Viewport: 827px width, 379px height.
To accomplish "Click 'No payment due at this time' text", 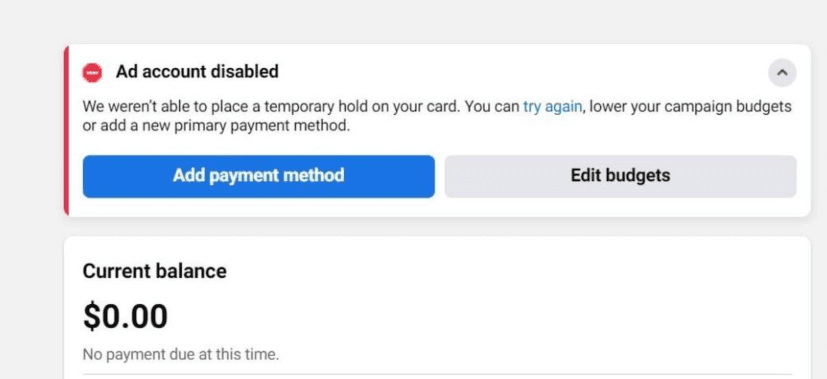I will [180, 354].
